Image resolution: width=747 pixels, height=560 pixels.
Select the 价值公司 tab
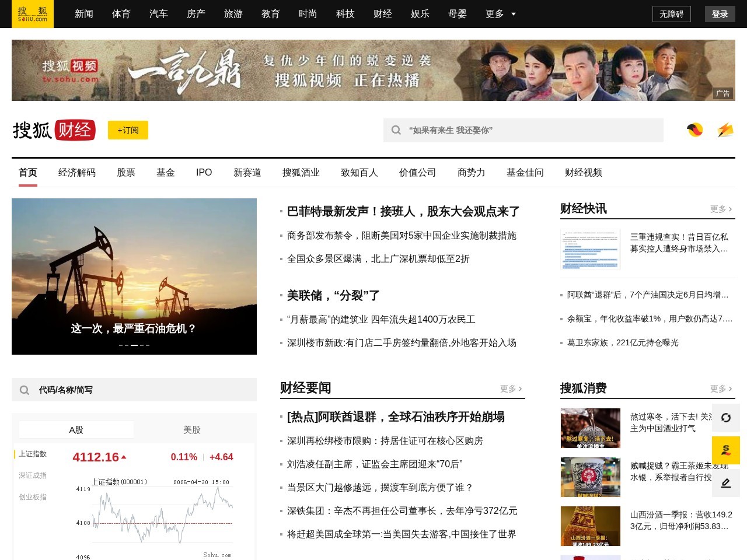click(x=418, y=173)
